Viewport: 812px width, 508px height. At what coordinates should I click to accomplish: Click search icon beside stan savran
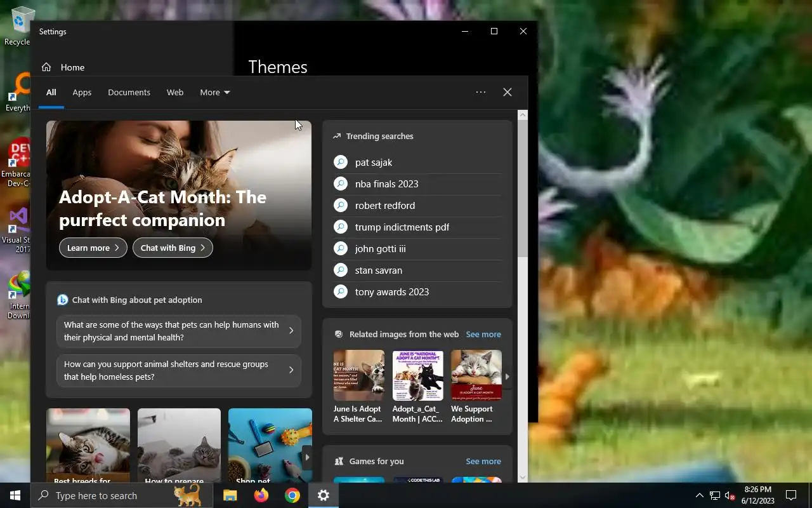coord(341,270)
